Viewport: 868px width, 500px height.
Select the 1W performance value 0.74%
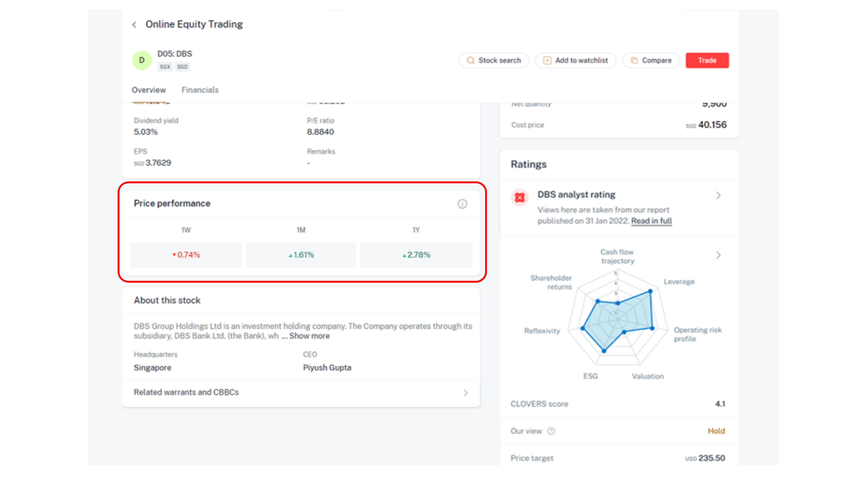(186, 255)
